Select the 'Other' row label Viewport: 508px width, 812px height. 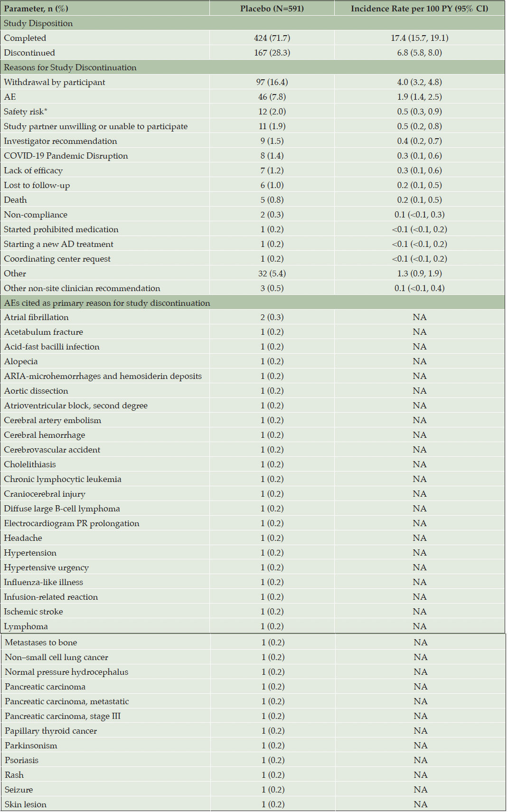click(x=15, y=274)
